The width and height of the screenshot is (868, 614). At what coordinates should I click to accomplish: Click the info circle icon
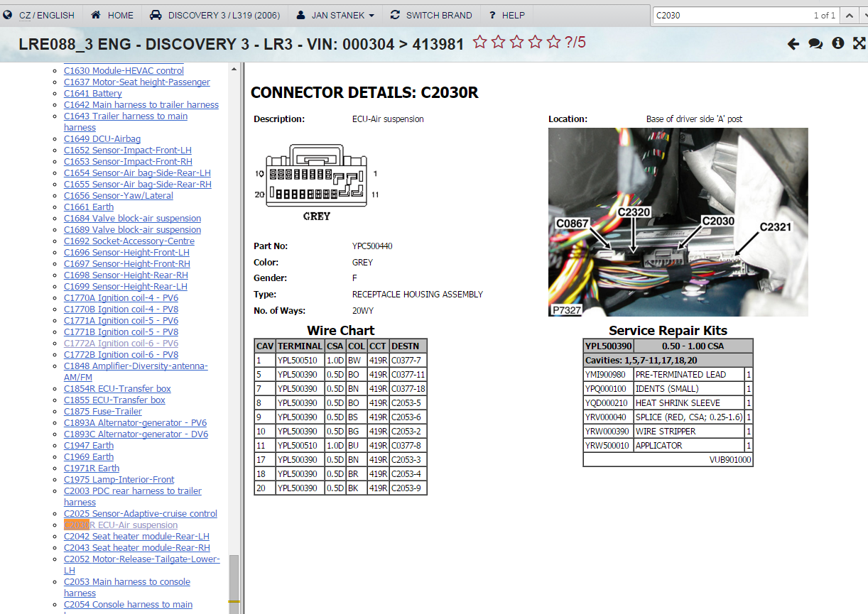[838, 43]
